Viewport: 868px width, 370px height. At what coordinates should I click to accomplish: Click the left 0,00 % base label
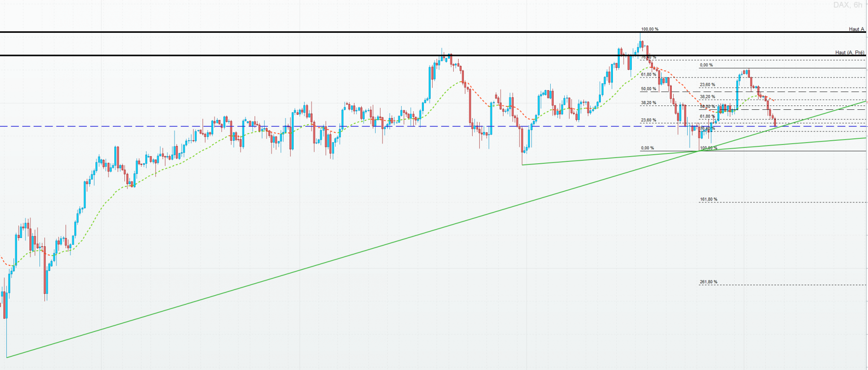(647, 148)
